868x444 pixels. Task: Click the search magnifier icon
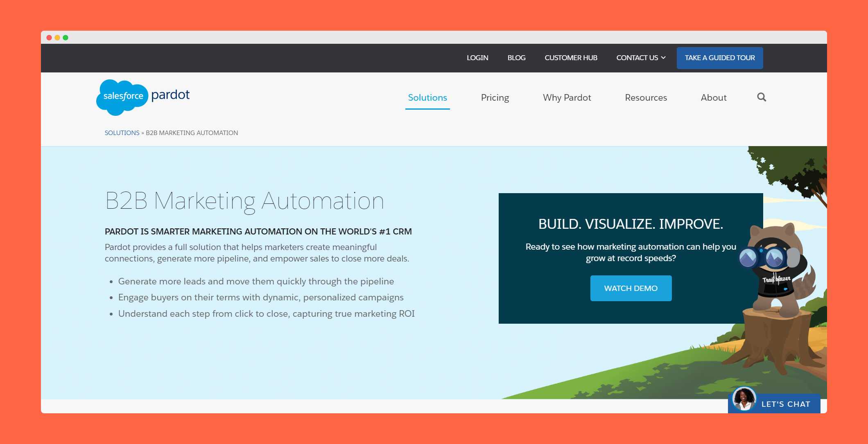coord(762,97)
